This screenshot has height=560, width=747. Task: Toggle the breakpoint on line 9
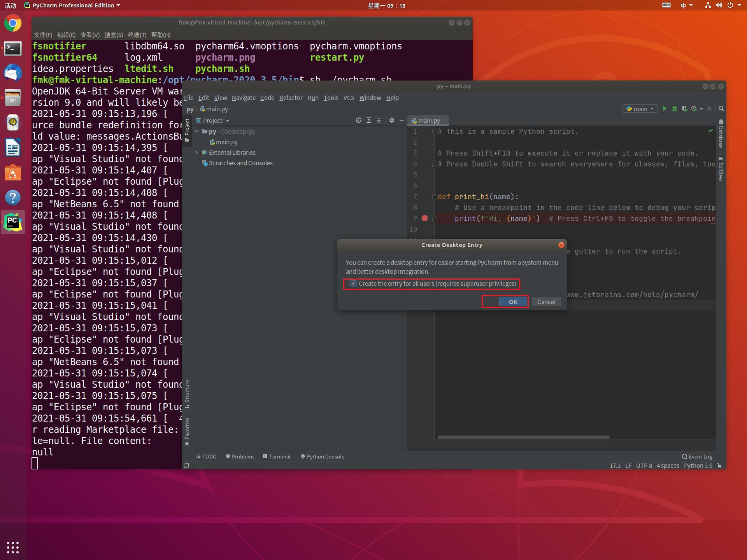[425, 219]
